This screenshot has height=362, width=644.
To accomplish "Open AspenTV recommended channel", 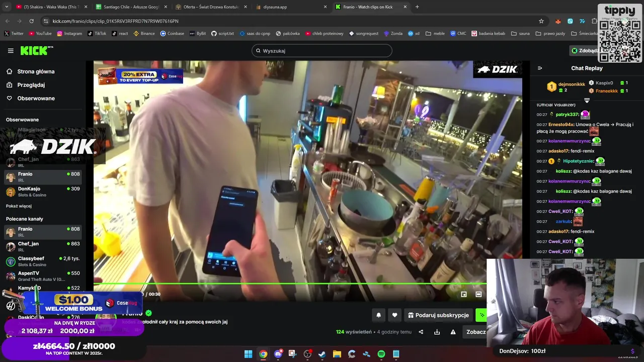I will click(x=43, y=276).
